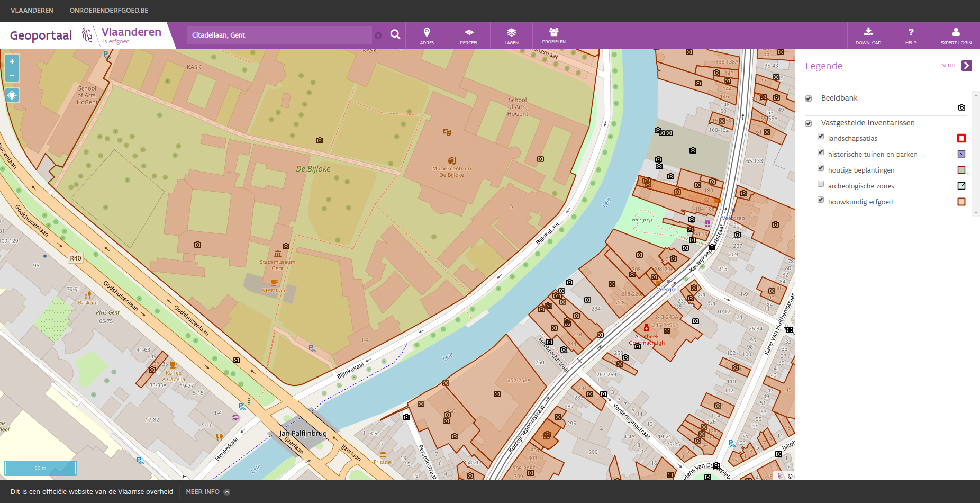980x503 pixels.
Task: Close the Legende panel with Sluit arrow
Action: coord(967,66)
